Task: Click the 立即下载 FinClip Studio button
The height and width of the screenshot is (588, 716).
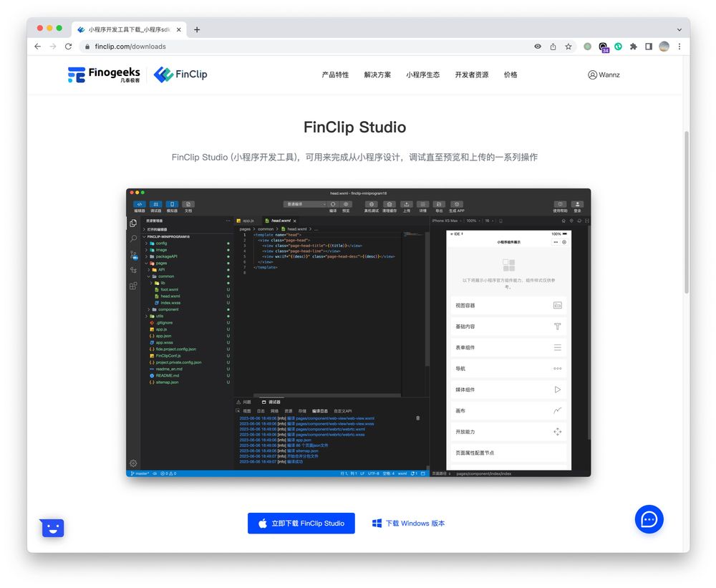Action: [301, 524]
